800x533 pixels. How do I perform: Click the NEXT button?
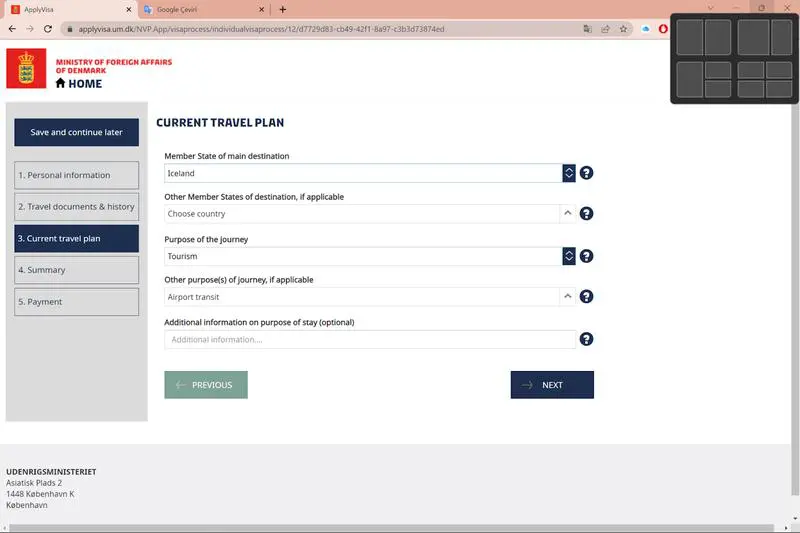coord(552,385)
